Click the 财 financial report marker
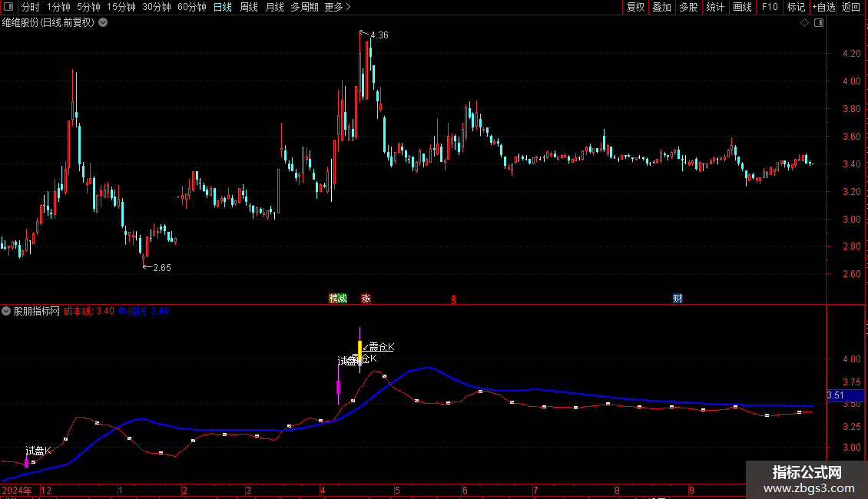This screenshot has height=499, width=868. pos(678,298)
